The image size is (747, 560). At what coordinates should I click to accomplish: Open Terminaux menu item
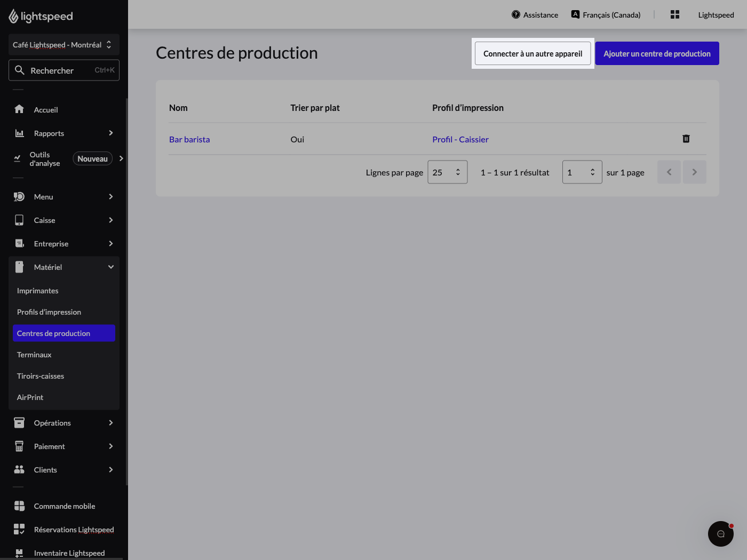64,355
